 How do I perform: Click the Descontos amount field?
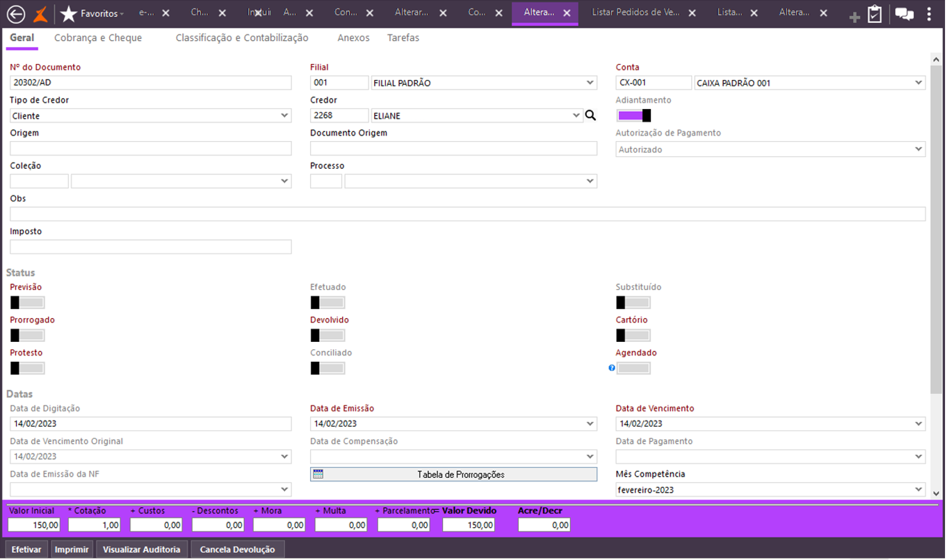[218, 525]
